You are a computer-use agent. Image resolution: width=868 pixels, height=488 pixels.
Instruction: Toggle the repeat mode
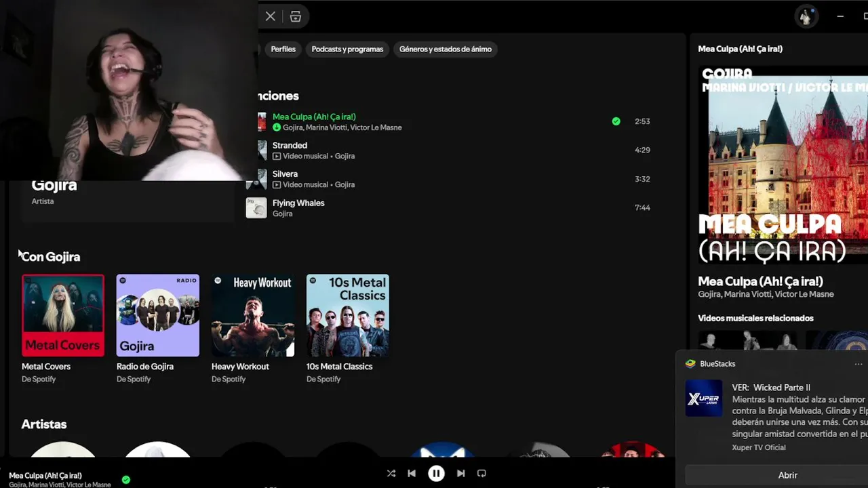(x=481, y=474)
